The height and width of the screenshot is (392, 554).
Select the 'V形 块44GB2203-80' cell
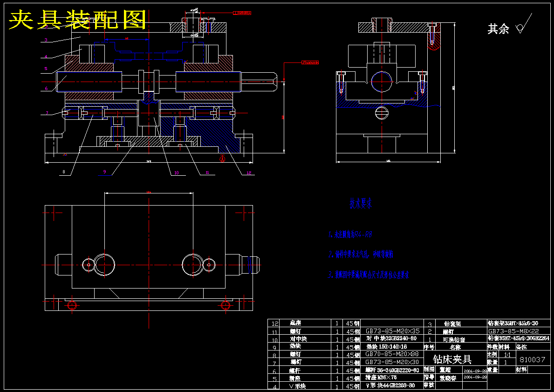point(390,385)
